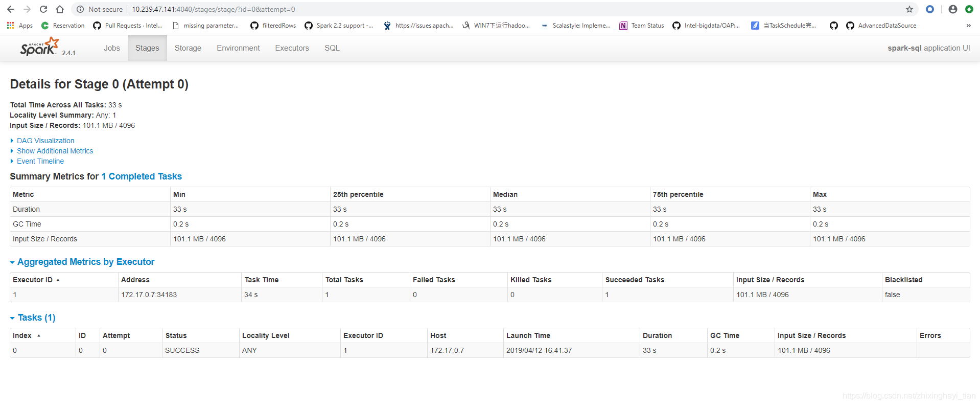Open the Reservation bookmark
The image size is (980, 405).
coord(63,26)
